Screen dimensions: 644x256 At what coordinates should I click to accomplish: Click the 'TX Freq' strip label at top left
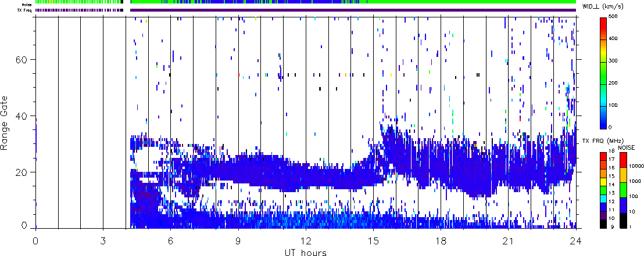(x=23, y=10)
